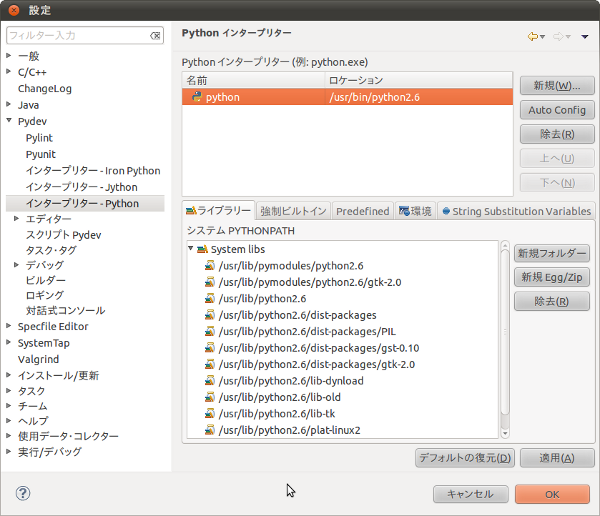600x516 pixels.
Task: Click the 新規 Egg/Zip button
Action: [x=551, y=277]
